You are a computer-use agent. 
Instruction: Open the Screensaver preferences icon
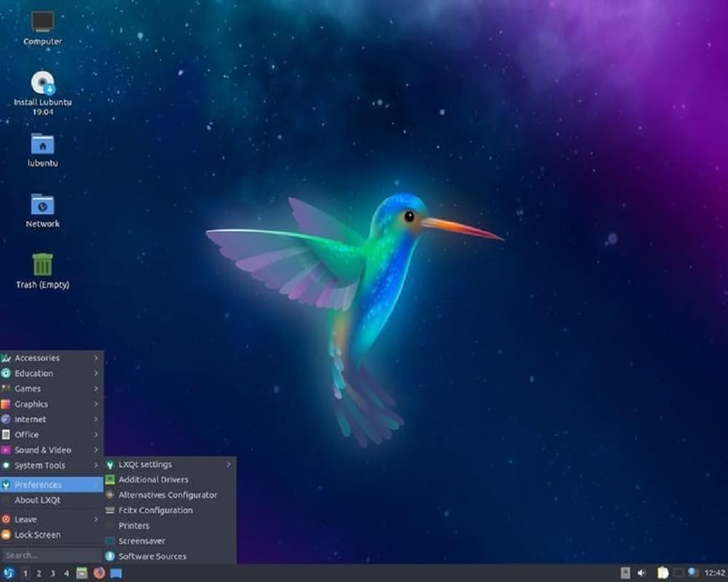pos(109,541)
